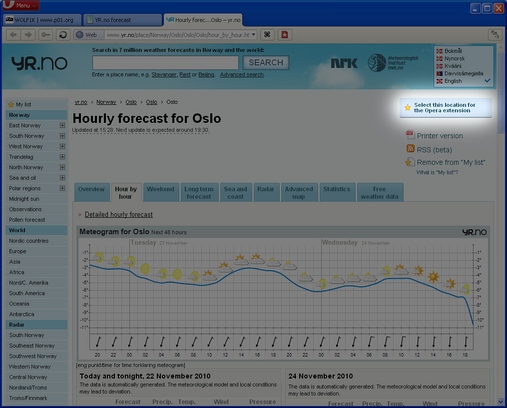Switch to the YR.no forecast tab
This screenshot has height=408, width=507.
123,20
